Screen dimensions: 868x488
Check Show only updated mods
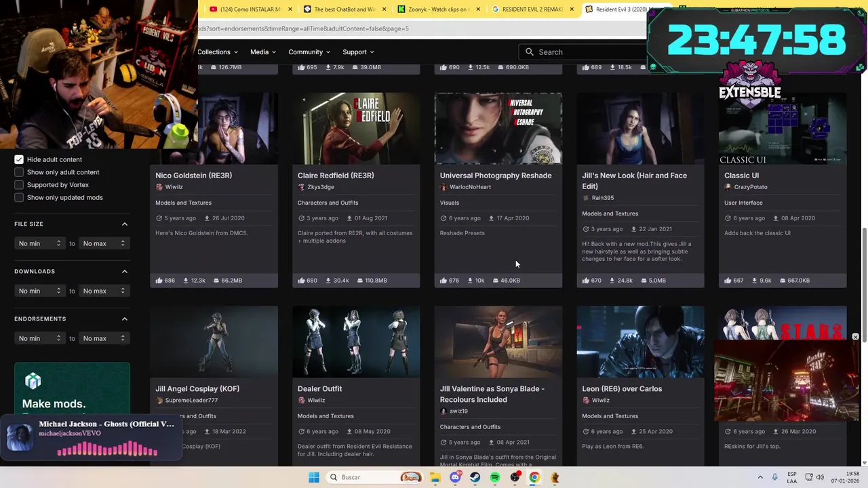(x=19, y=197)
